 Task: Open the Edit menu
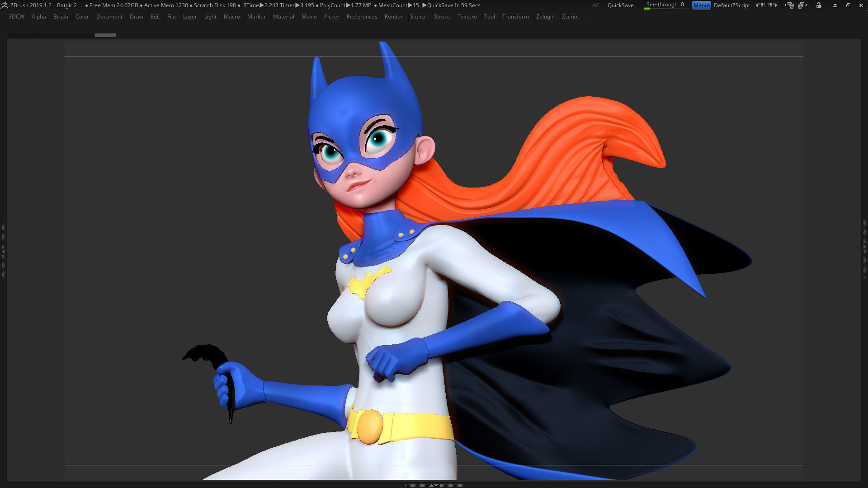(155, 17)
